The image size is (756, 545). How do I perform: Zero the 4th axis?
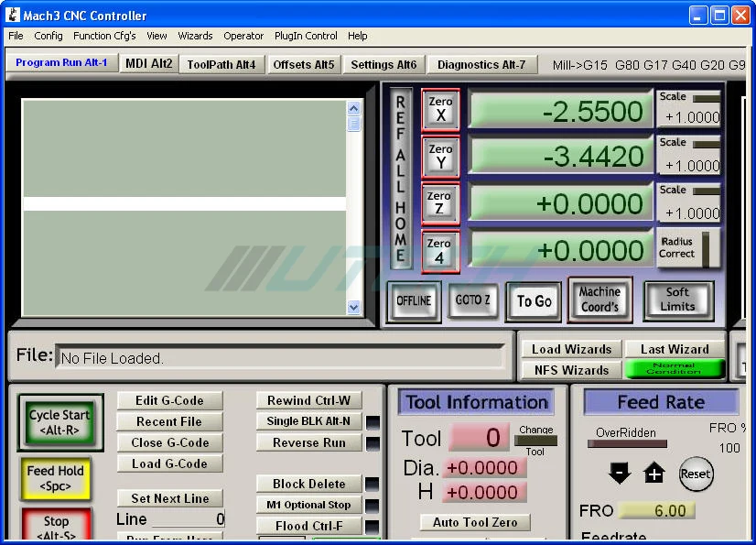pyautogui.click(x=440, y=250)
